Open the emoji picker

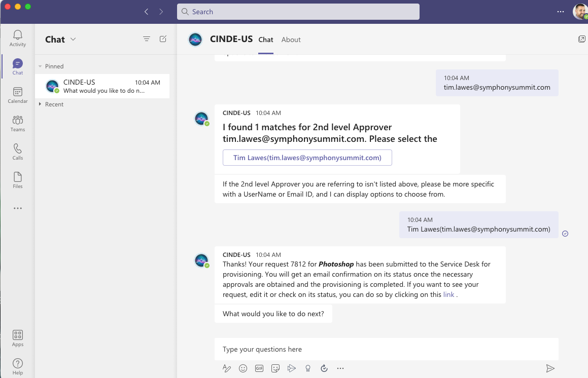pyautogui.click(x=243, y=368)
